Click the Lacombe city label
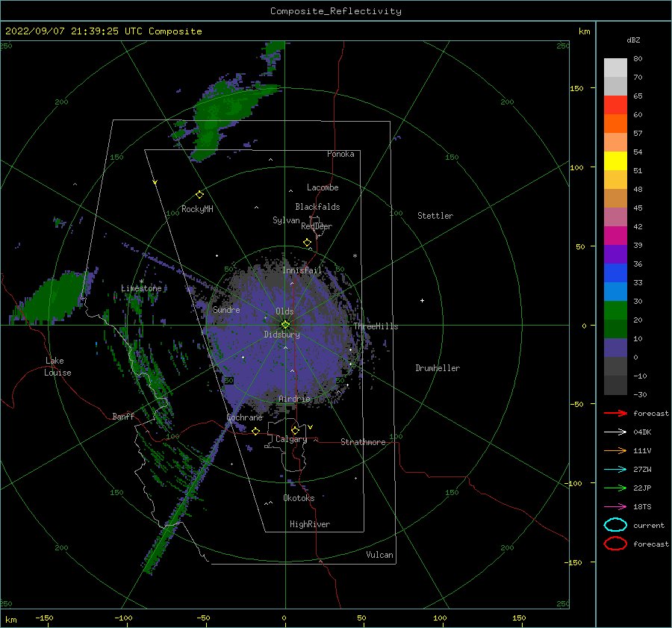The height and width of the screenshot is (628, 672). (x=323, y=187)
